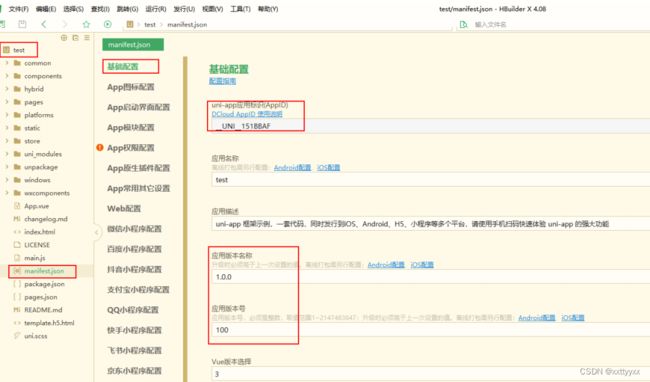Open the 工具(T) menu

click(x=240, y=9)
